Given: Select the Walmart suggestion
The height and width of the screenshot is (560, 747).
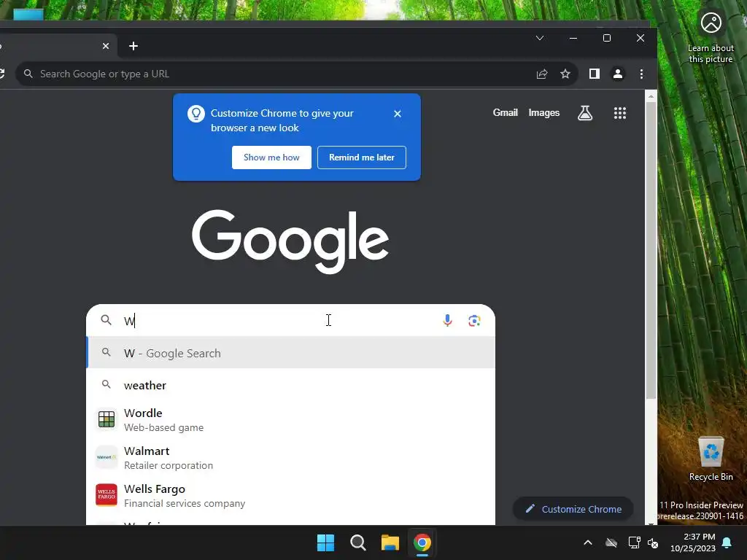Looking at the screenshot, I should pos(290,458).
